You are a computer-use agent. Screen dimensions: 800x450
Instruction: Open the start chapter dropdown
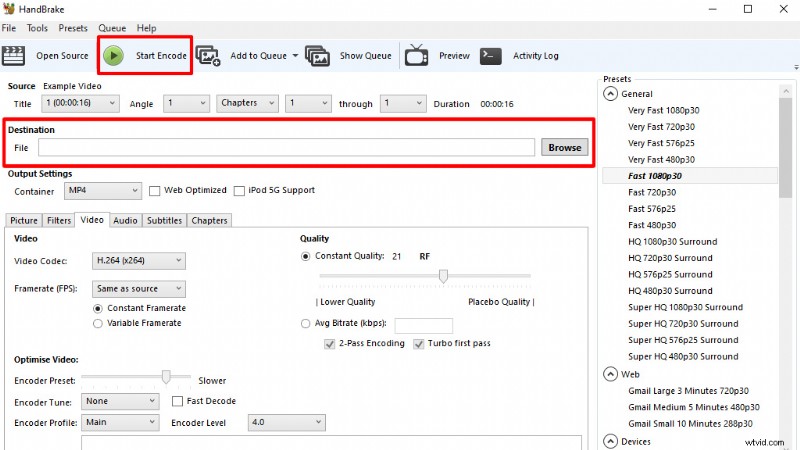pyautogui.click(x=308, y=103)
